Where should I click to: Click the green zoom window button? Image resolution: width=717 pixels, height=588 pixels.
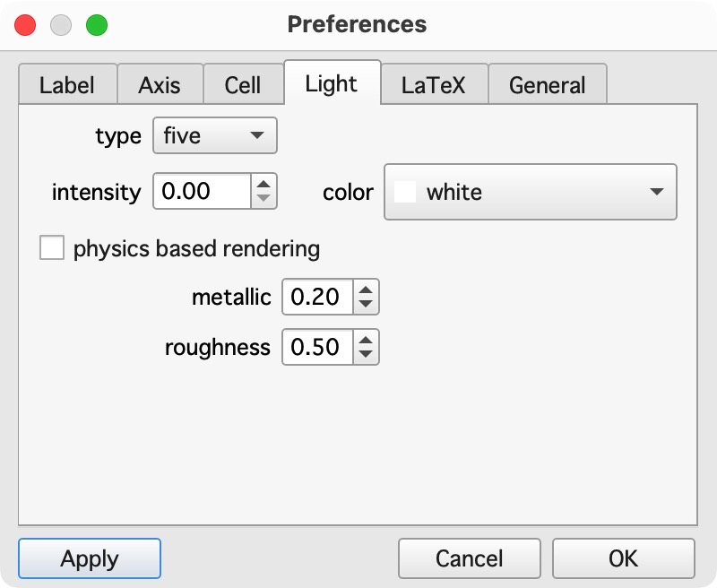[97, 25]
